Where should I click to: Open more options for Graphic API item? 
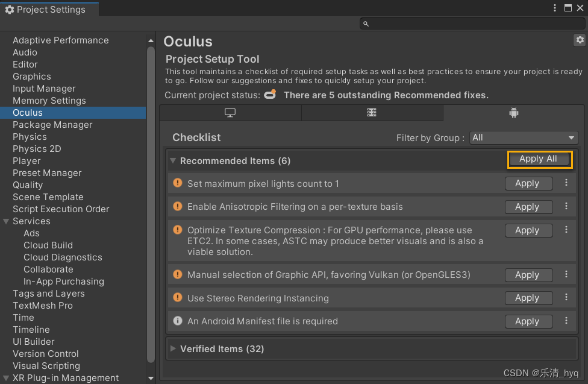click(x=566, y=274)
